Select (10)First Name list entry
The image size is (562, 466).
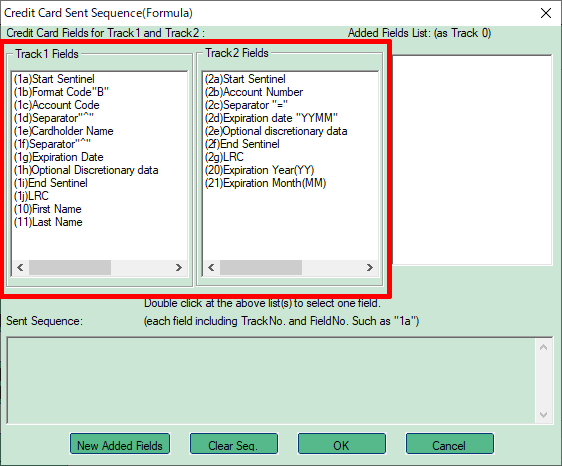48,209
